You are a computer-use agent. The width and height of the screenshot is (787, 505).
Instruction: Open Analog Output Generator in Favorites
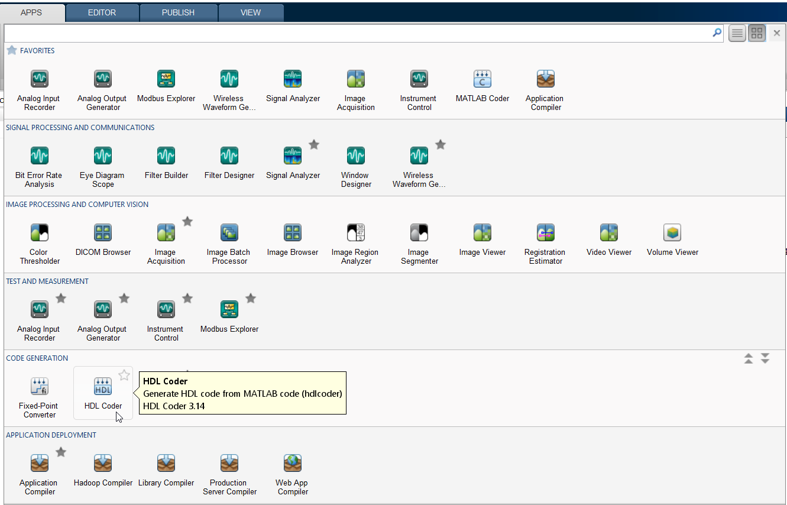[102, 90]
